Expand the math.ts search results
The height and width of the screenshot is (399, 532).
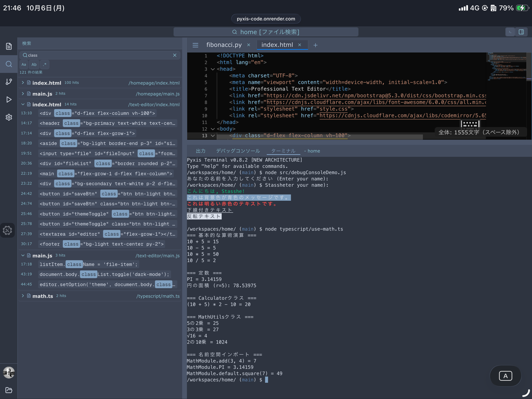23,296
